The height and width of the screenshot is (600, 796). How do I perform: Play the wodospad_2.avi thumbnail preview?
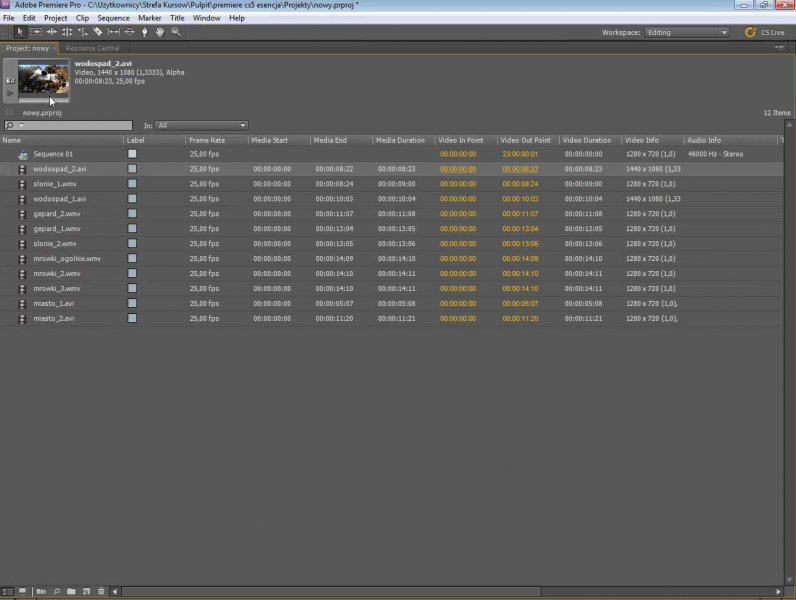(x=11, y=93)
